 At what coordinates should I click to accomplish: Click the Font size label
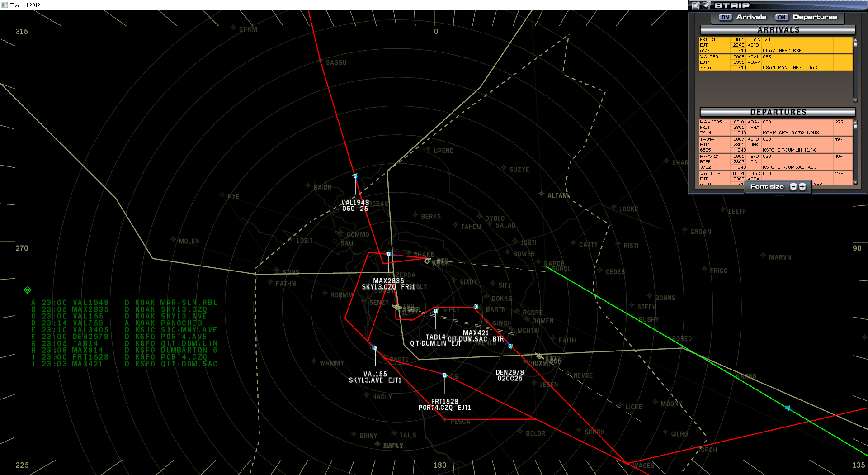click(767, 186)
